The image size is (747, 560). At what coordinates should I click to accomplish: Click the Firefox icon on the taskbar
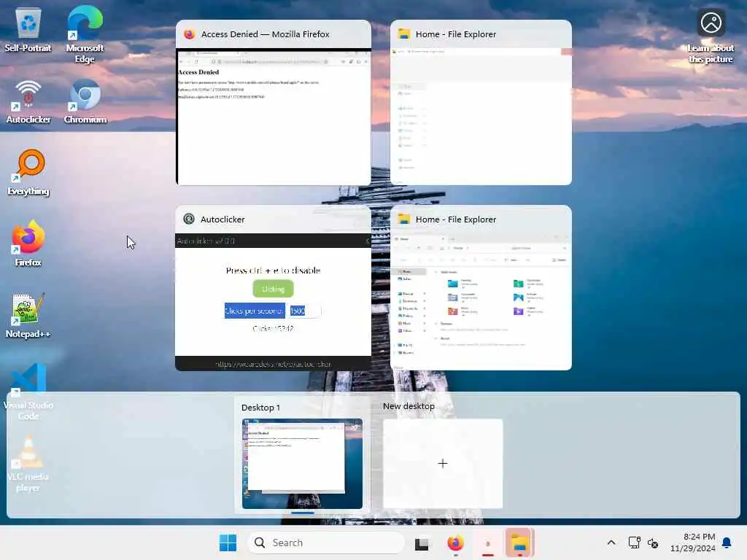tap(455, 542)
